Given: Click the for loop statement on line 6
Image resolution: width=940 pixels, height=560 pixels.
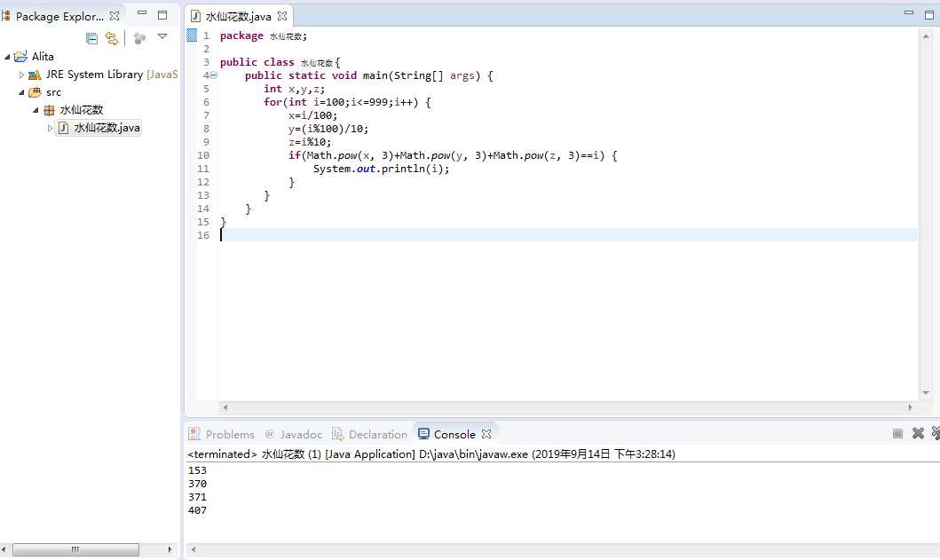Looking at the screenshot, I should pos(347,102).
